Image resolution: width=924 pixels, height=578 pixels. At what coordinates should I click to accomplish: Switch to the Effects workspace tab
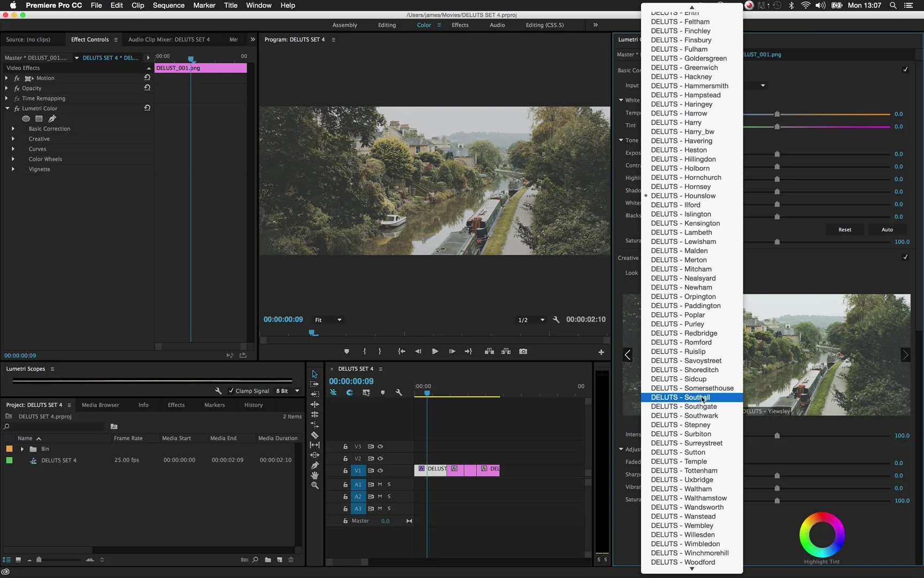tap(460, 25)
